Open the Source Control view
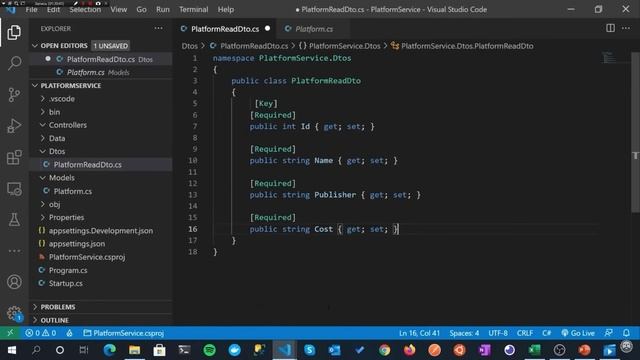This screenshot has width=640, height=360. click(14, 95)
